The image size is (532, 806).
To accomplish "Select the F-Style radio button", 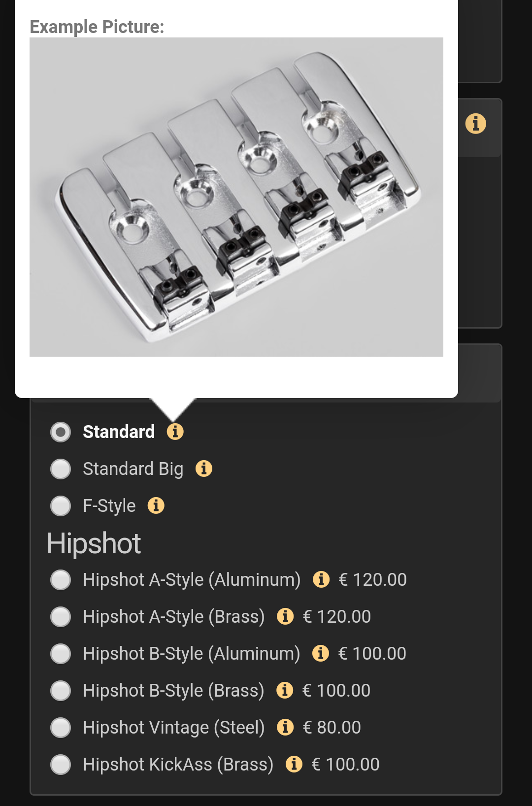I will [x=61, y=506].
